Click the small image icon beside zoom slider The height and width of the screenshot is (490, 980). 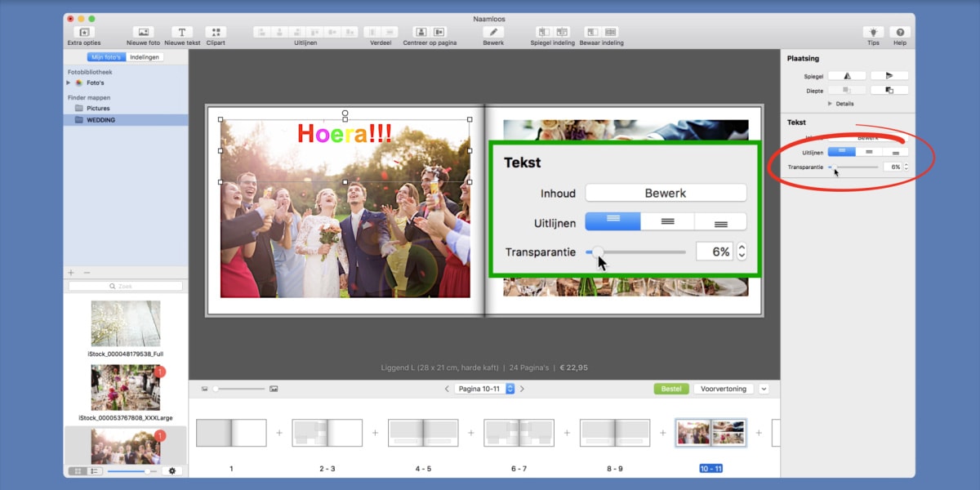205,389
